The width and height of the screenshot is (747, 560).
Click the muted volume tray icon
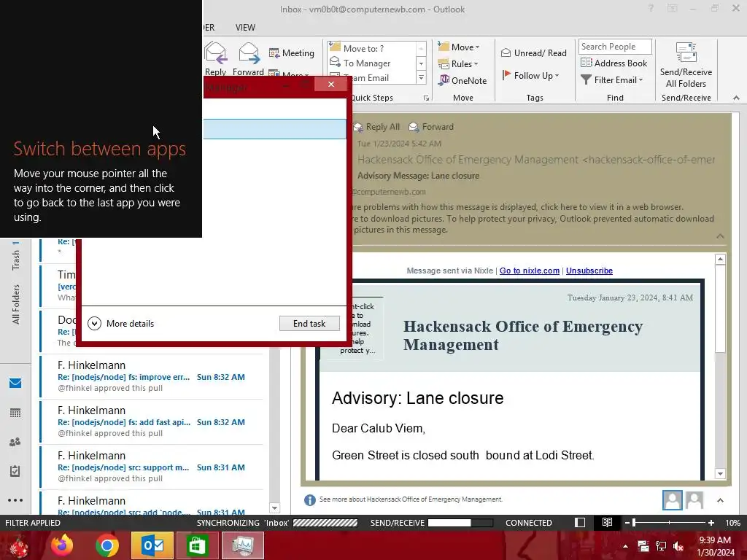(x=678, y=546)
